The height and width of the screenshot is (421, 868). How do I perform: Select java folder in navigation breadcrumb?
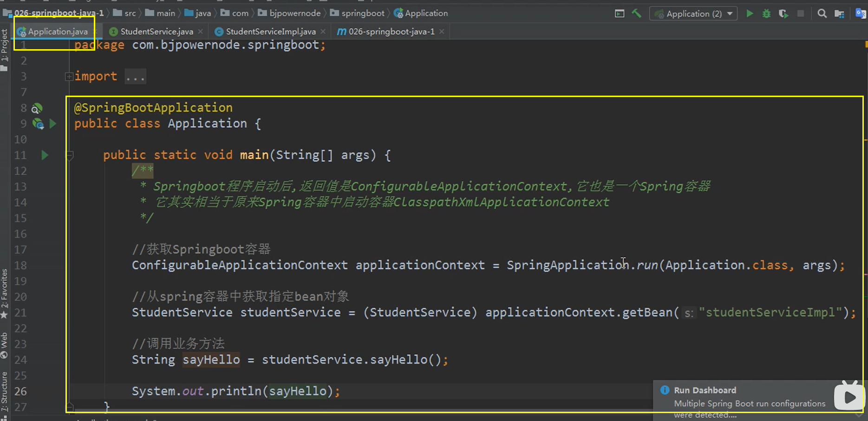pos(198,13)
